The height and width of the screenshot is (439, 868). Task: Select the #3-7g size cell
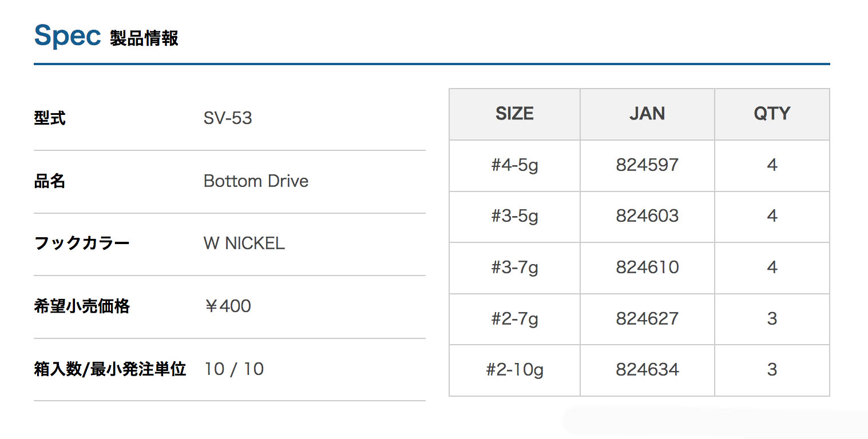click(514, 268)
